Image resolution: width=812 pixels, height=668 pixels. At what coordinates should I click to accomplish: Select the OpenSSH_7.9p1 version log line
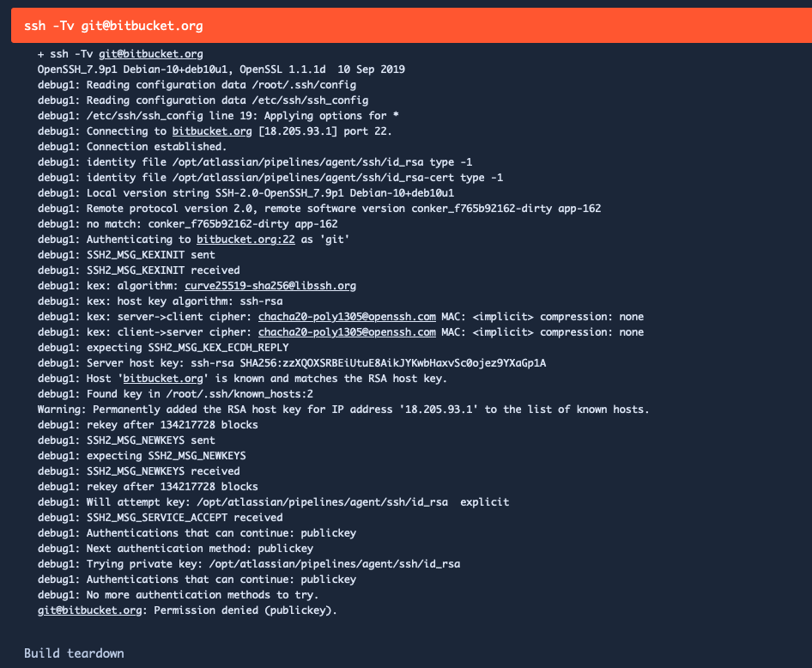(221, 70)
